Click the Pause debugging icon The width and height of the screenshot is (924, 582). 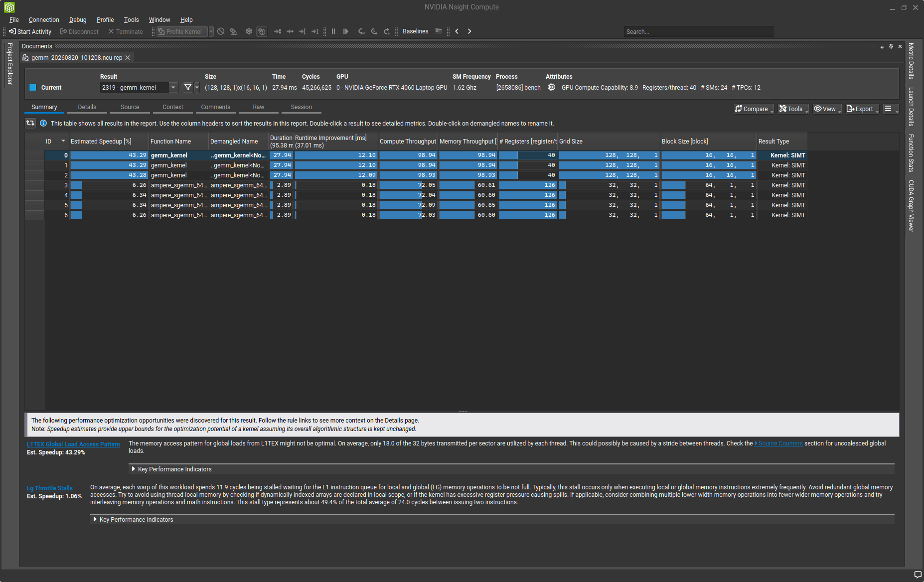click(x=333, y=31)
